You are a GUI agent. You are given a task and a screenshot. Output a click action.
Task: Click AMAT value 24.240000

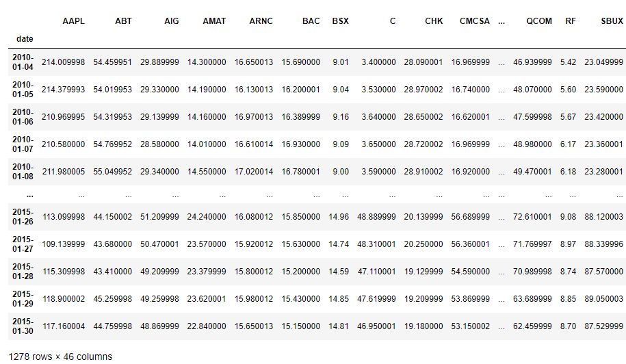pos(207,217)
